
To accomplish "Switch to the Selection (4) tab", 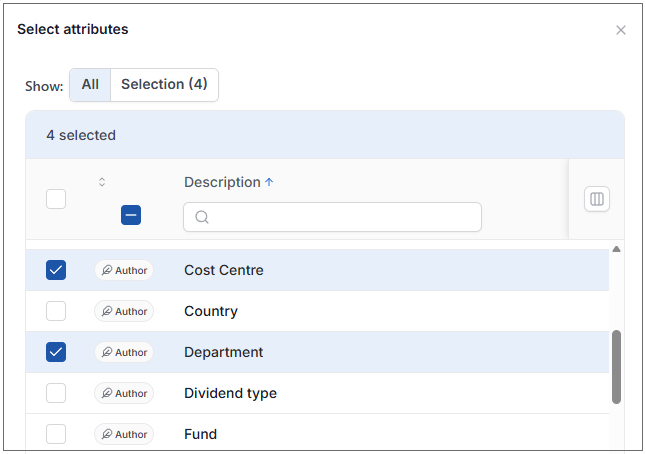I will click(164, 84).
